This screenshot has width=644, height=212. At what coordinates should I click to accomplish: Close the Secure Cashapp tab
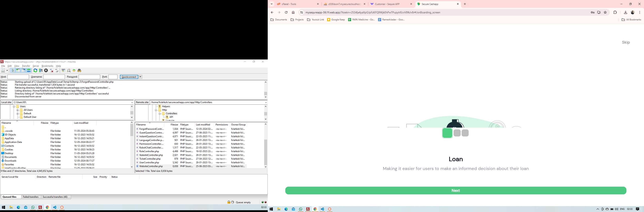tap(458, 4)
